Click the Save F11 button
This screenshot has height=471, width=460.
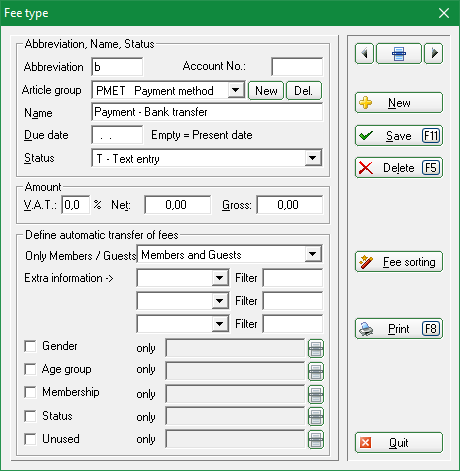pos(399,136)
